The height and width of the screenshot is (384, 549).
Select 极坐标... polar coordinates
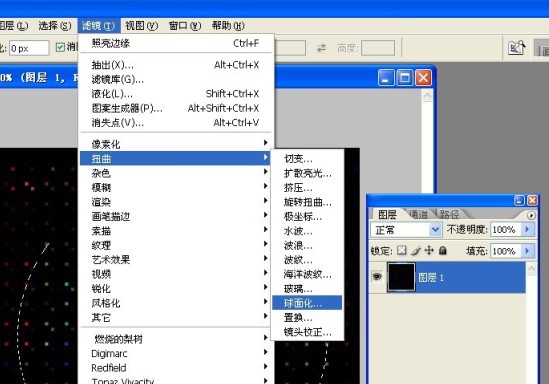coord(307,216)
